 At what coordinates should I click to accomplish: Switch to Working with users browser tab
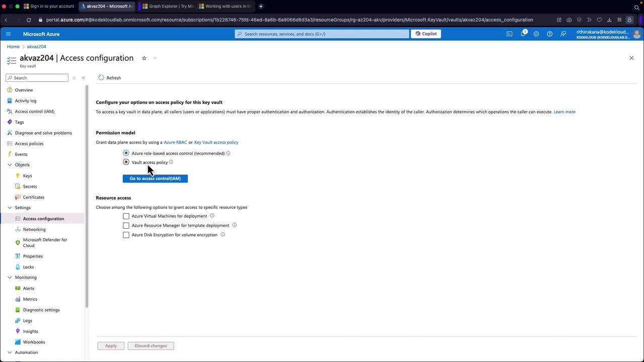coord(224,6)
